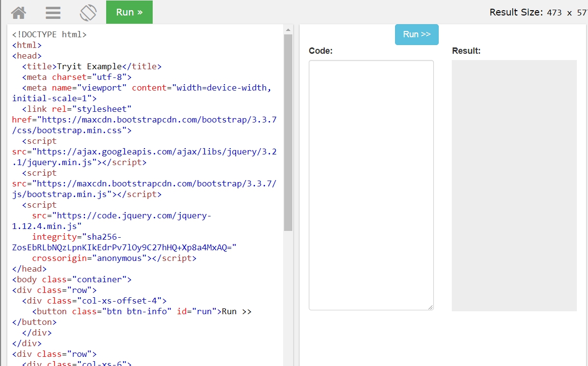Click the '<!DOCTYPE html>' line
Viewport: 588px width, 366px height.
[x=49, y=35]
